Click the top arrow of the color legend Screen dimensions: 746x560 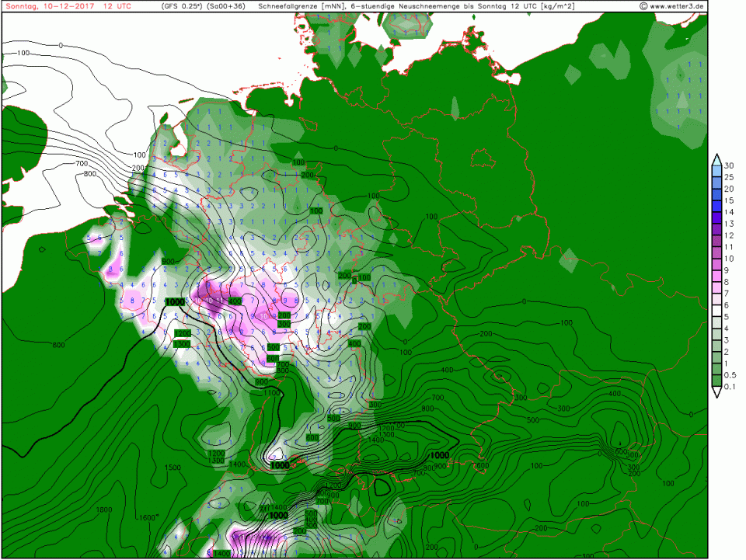coord(716,158)
